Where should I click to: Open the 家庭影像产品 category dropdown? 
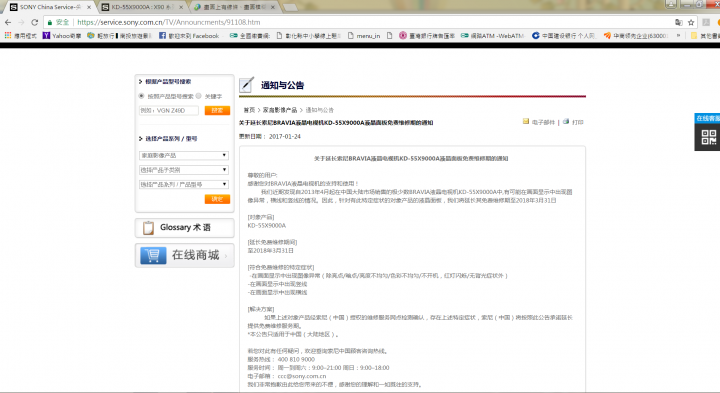184,155
